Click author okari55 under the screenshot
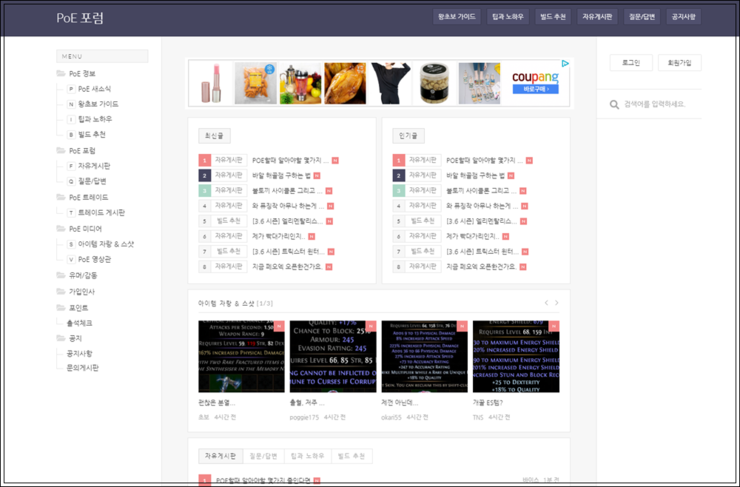Viewport: 740px width, 487px height. click(x=391, y=417)
